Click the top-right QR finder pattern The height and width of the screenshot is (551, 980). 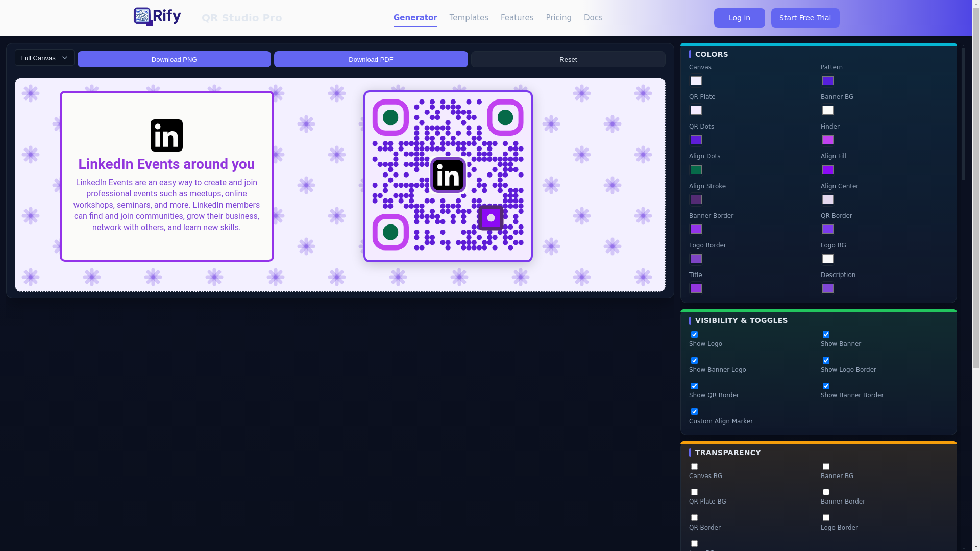click(505, 117)
